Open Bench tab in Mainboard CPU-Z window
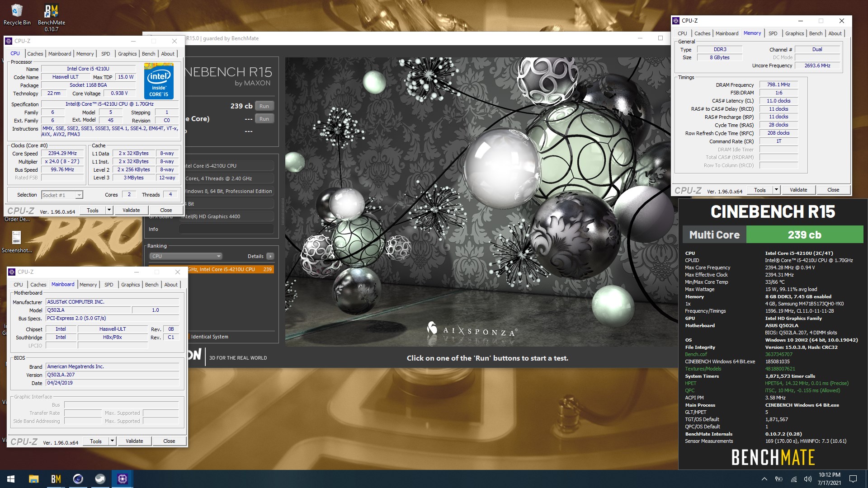This screenshot has width=868, height=488. tap(152, 285)
